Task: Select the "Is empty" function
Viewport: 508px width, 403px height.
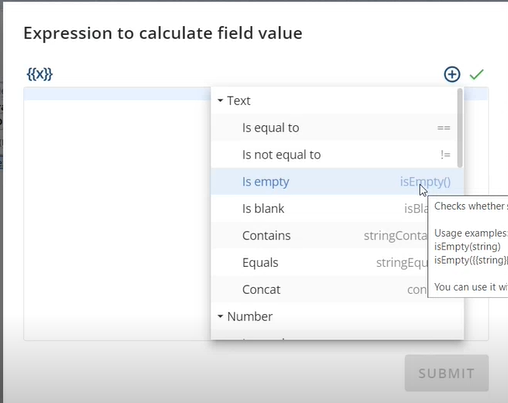Action: click(x=334, y=182)
